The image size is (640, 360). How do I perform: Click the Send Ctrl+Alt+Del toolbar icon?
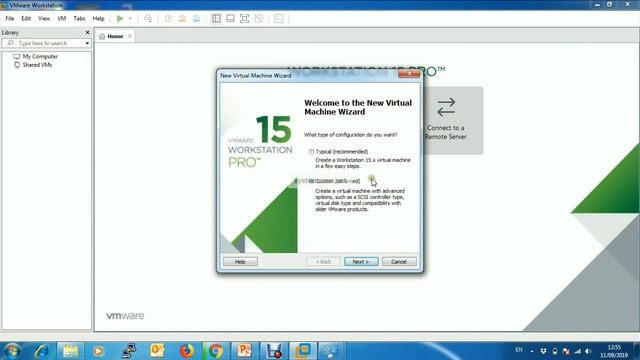point(148,18)
